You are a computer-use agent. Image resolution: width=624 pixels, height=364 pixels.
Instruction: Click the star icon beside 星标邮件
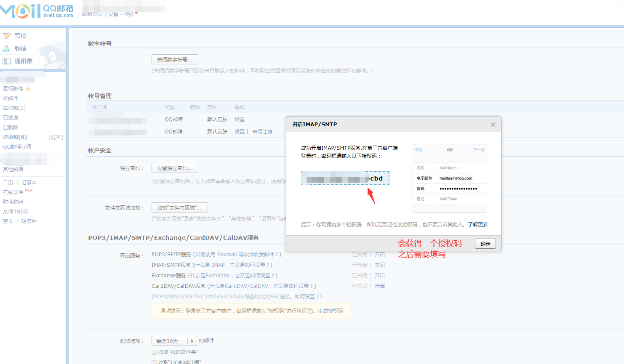tap(28, 89)
